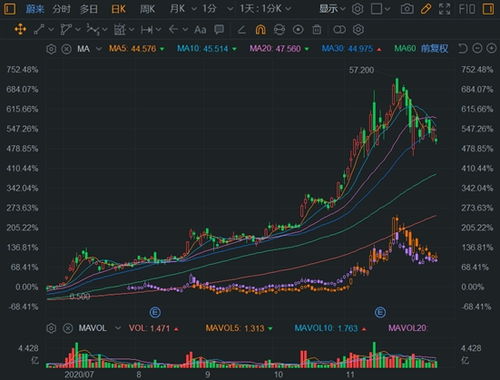Screen dimensions: 500x380
Task: Click the VOL 1.471 value
Action: [149, 328]
